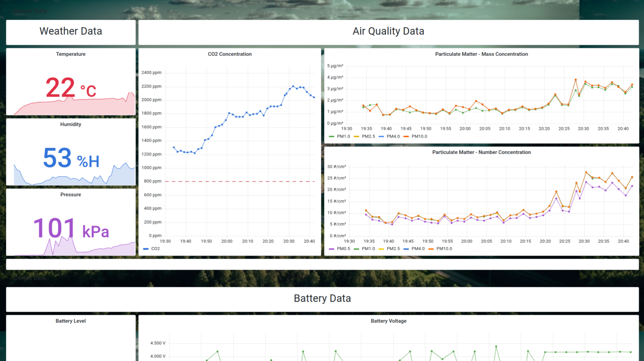Collapse the Sensor Data row
This screenshot has width=644, height=361.
click(x=30, y=11)
